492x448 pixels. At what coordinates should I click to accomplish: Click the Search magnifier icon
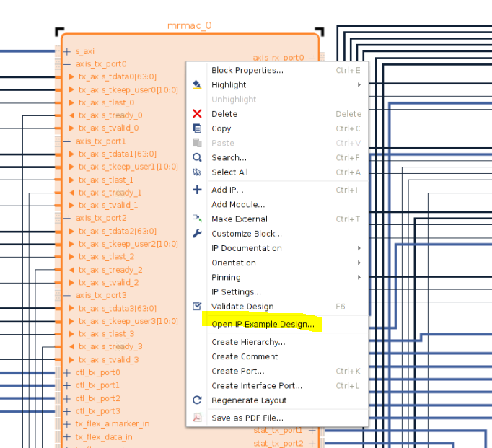pos(197,157)
